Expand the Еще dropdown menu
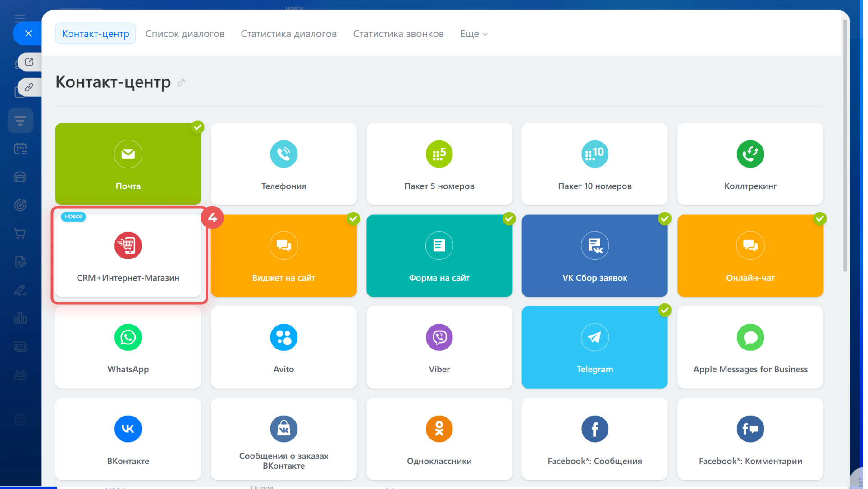Viewport: 868px width, 489px height. click(x=474, y=34)
